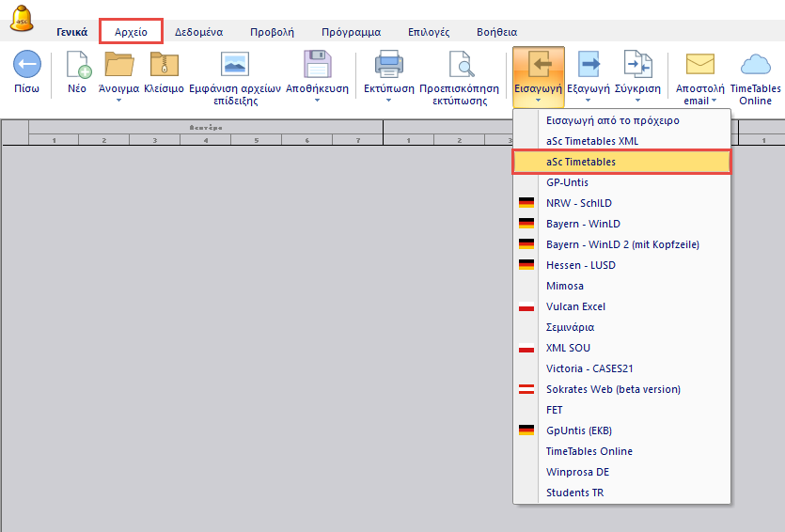This screenshot has width=785, height=532.
Task: Click the Δευτέρα day header in grid
Action: [x=205, y=127]
